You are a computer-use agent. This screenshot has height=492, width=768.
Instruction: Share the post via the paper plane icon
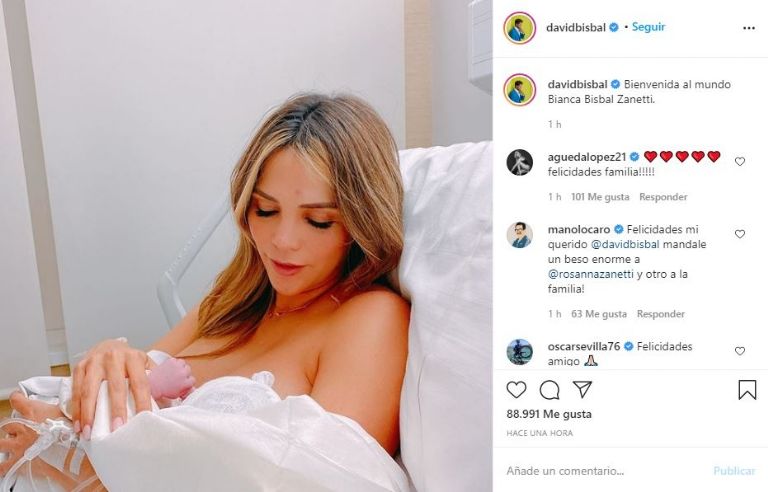[x=582, y=390]
